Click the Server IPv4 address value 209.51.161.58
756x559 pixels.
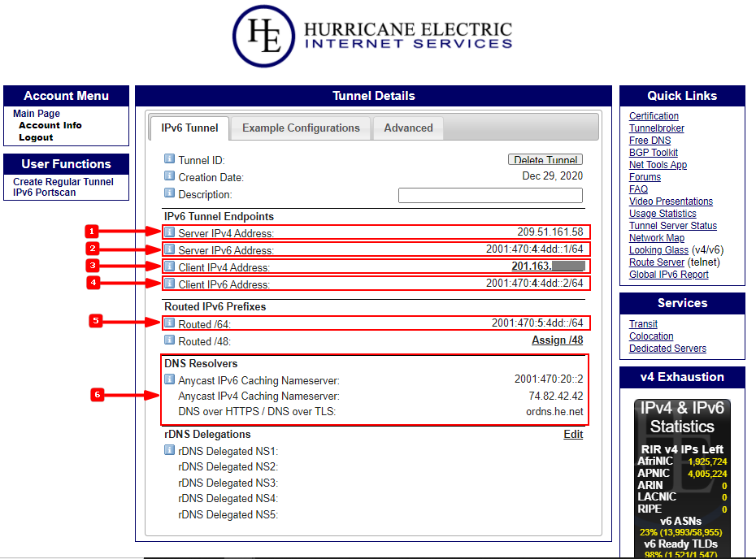coord(550,232)
